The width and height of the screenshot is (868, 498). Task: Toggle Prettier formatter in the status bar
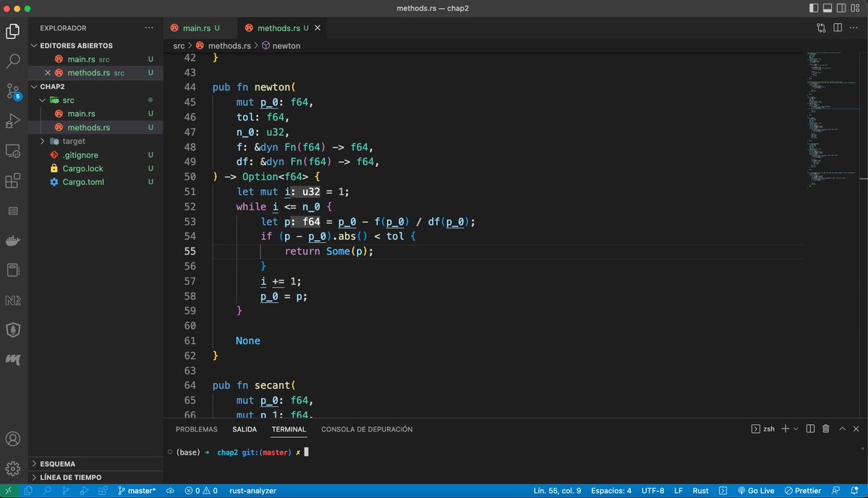pos(804,490)
